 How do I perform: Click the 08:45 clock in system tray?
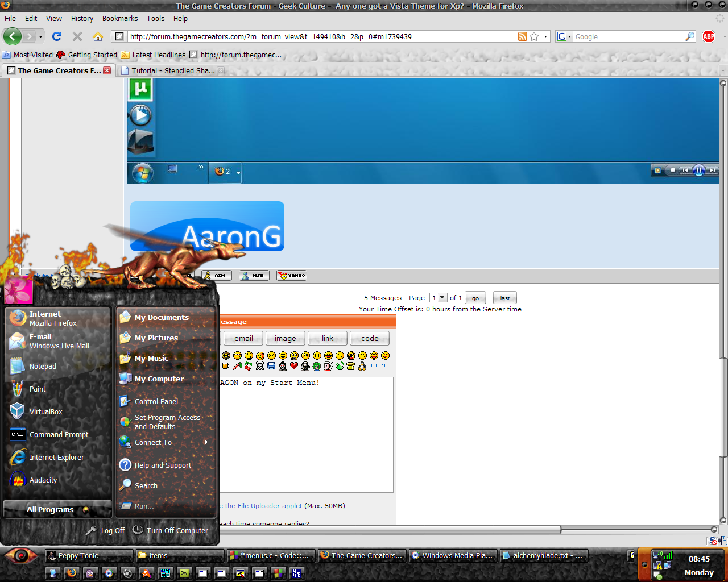coord(699,559)
